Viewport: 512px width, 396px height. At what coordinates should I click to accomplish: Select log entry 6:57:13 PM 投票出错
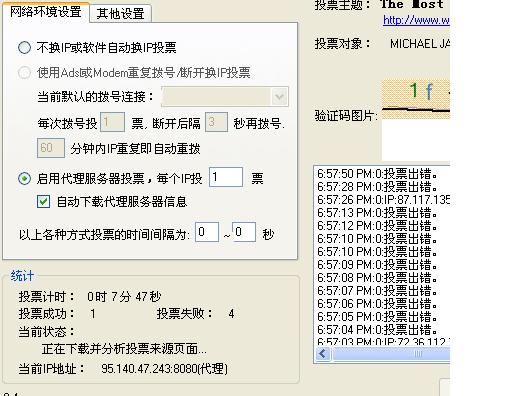pyautogui.click(x=383, y=213)
